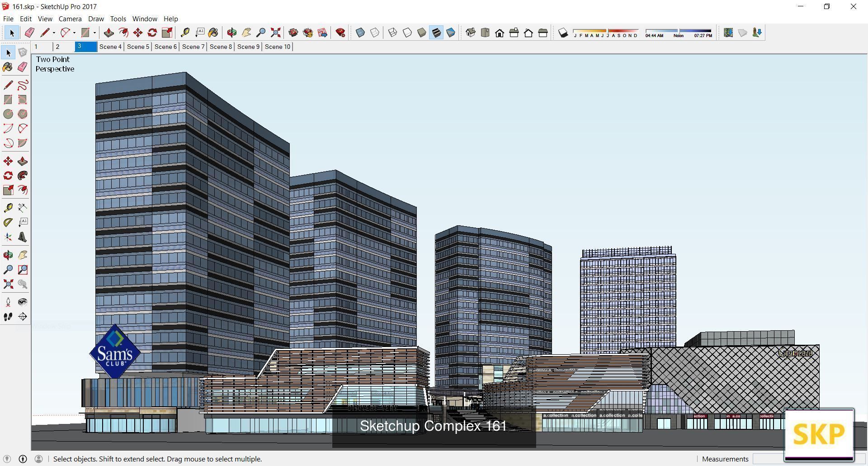The width and height of the screenshot is (868, 466).
Task: Click the credits info status icon
Action: pos(23,459)
